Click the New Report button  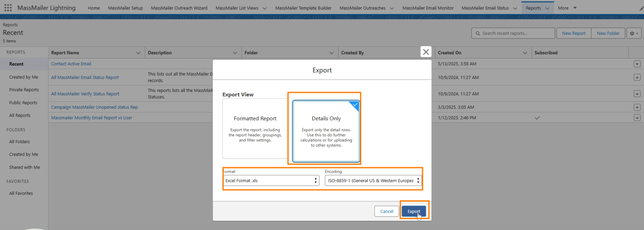(x=573, y=33)
